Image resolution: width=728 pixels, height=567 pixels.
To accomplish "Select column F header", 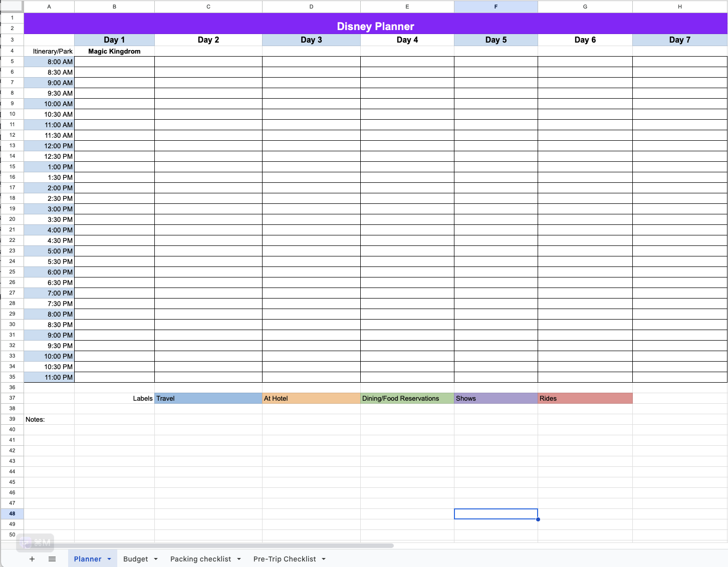I will 496,7.
